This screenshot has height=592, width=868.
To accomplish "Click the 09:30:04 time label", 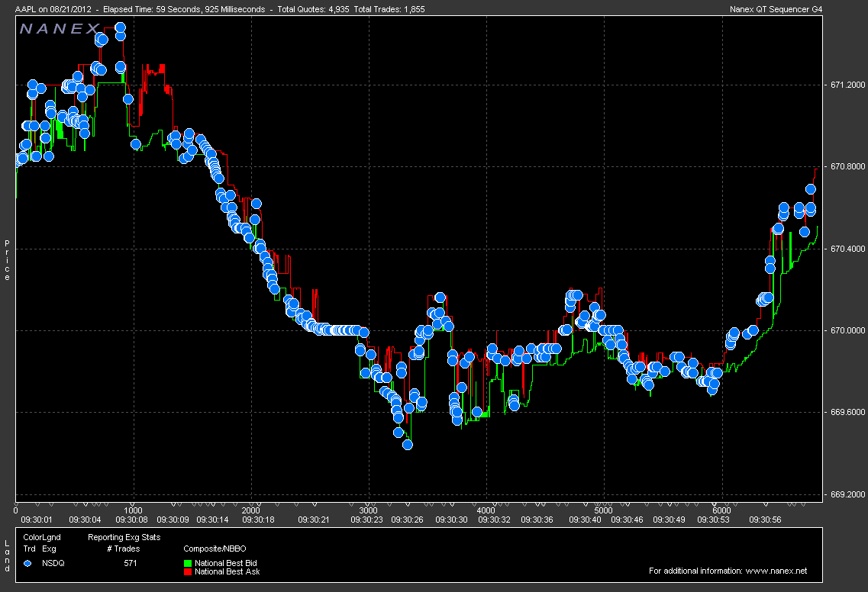I will (85, 520).
